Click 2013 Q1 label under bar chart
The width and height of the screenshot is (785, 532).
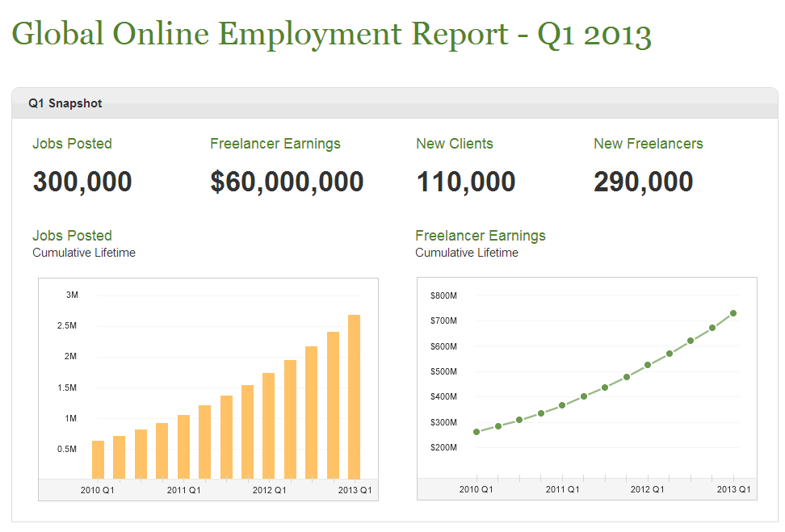pos(355,491)
